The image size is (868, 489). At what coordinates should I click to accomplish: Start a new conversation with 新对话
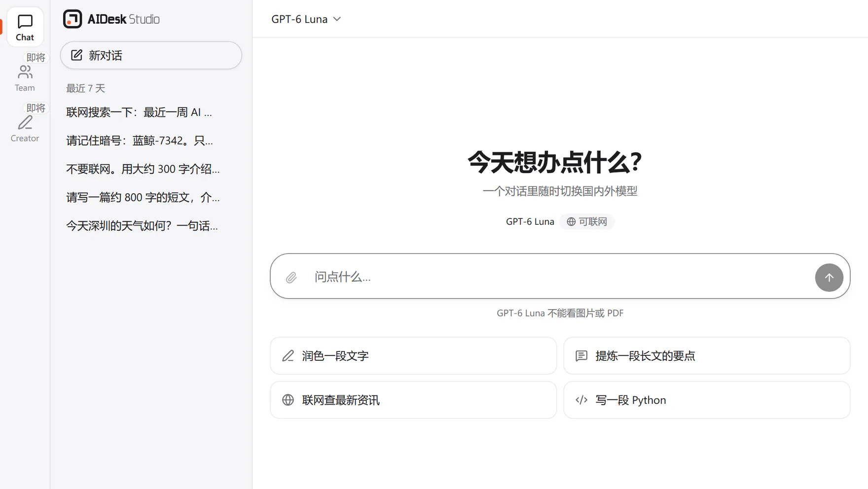point(151,55)
